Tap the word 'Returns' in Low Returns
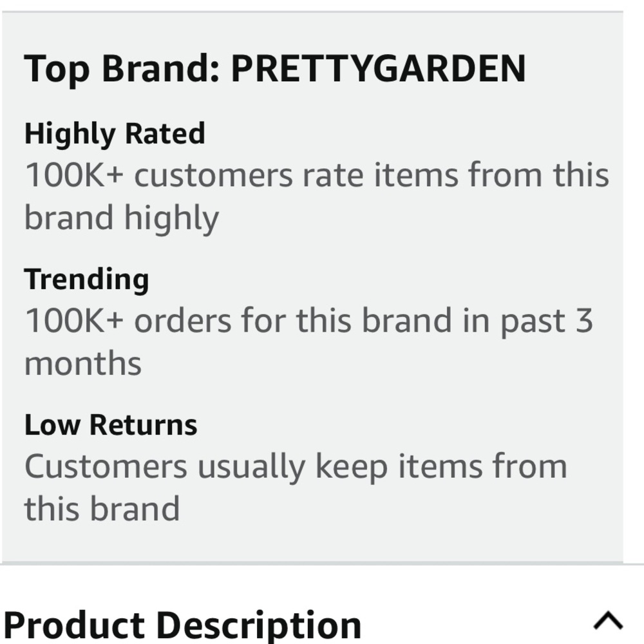644x644 pixels. pos(144,425)
